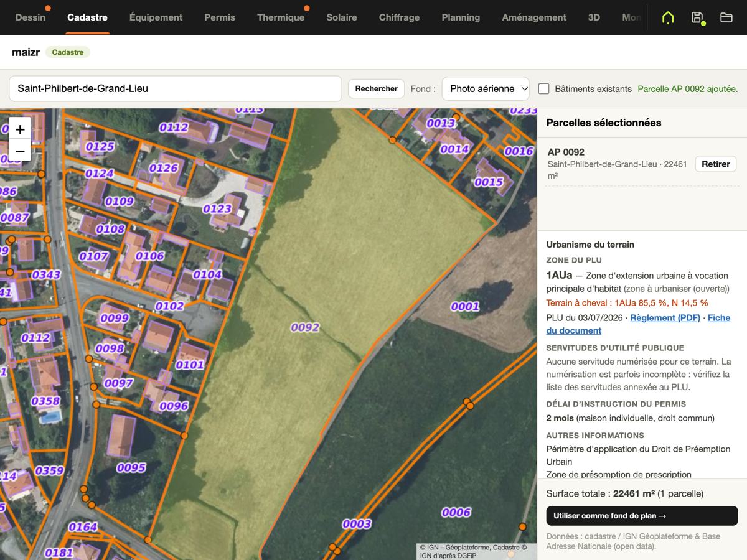The height and width of the screenshot is (560, 747).
Task: Open the Fiche du document link
Action: (x=638, y=324)
